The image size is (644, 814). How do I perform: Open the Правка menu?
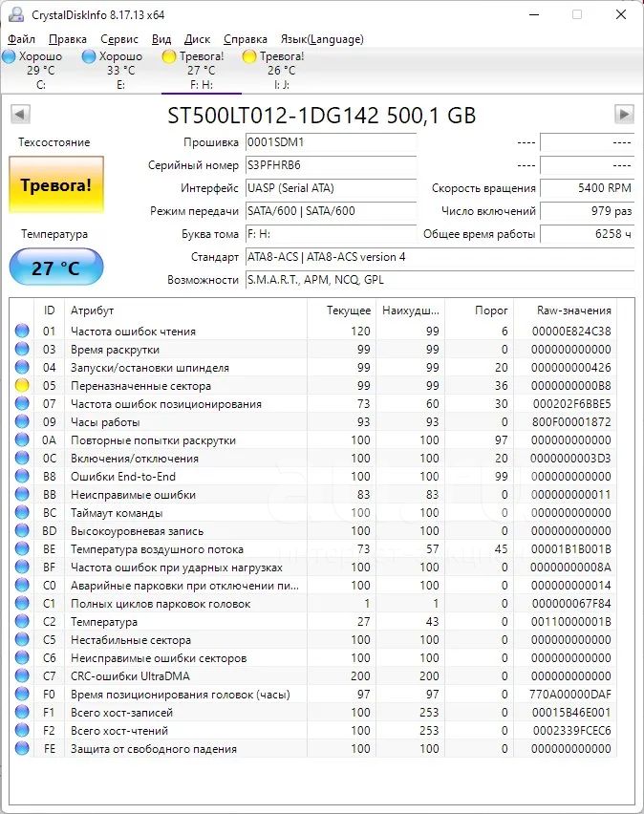[x=68, y=39]
